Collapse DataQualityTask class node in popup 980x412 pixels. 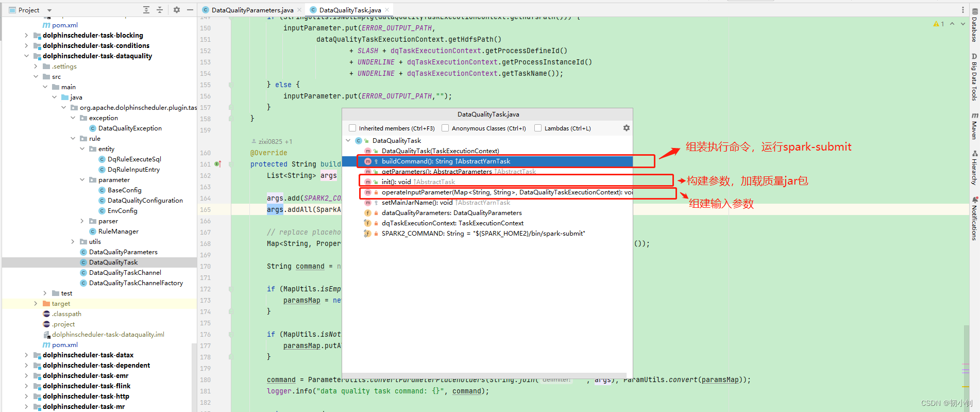pos(348,140)
